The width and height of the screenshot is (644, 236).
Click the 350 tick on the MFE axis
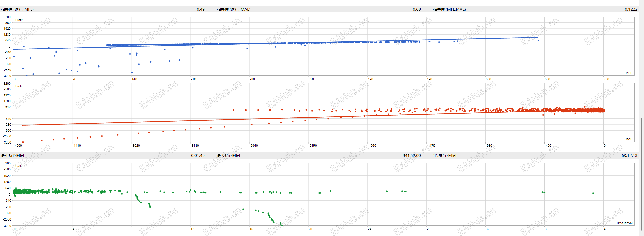coord(311,79)
